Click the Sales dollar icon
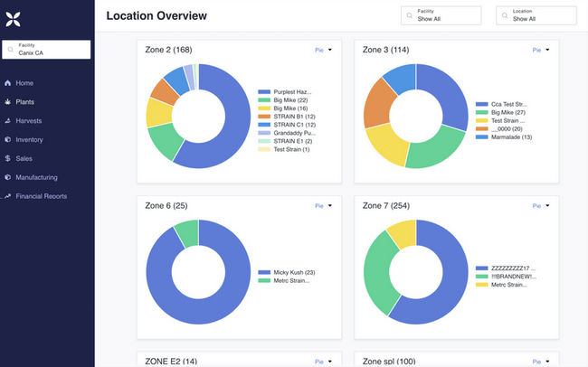 click(7, 158)
